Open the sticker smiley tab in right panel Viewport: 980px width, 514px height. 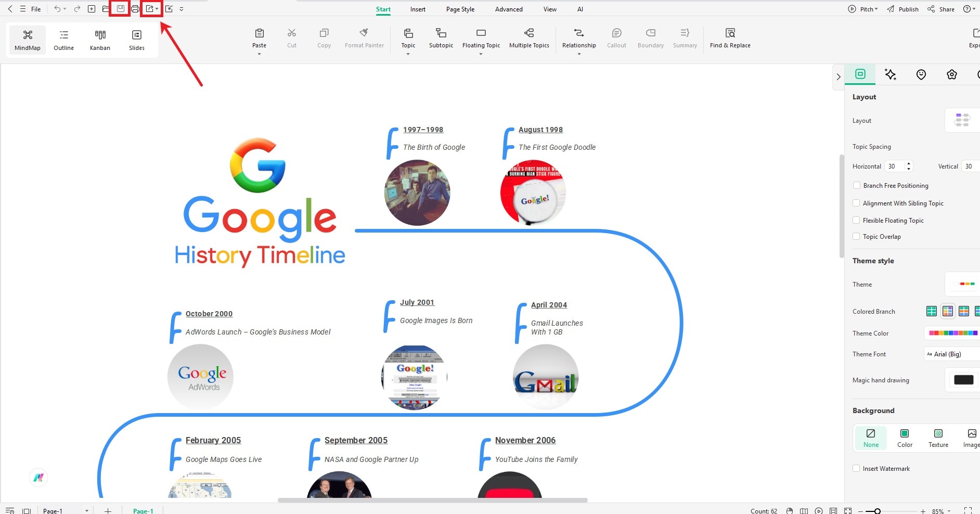coord(921,74)
